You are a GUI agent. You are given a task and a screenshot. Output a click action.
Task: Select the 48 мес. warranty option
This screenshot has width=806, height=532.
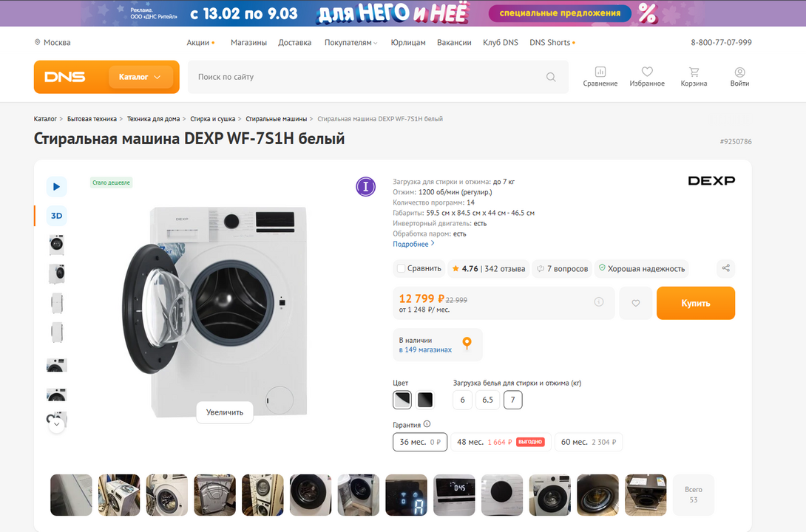[499, 442]
